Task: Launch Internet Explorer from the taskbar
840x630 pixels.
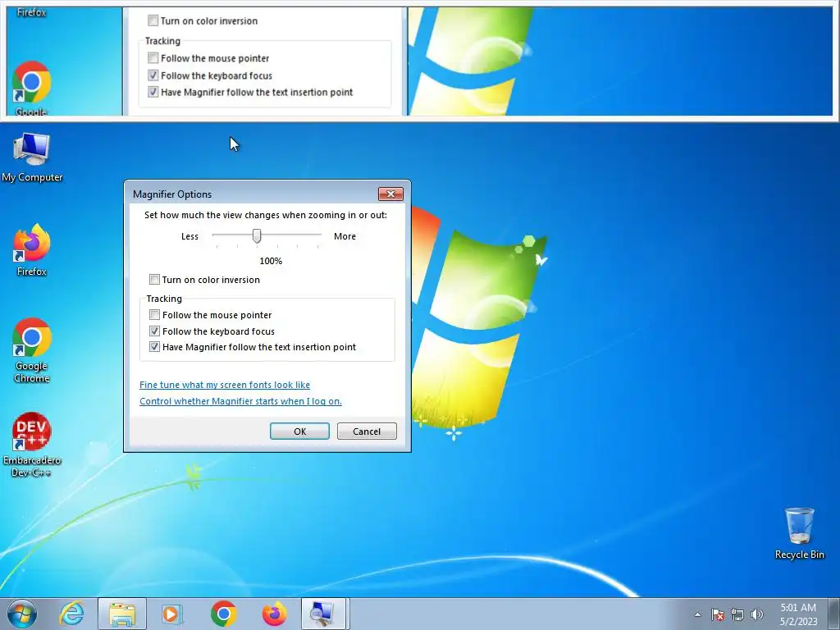Action: point(72,614)
